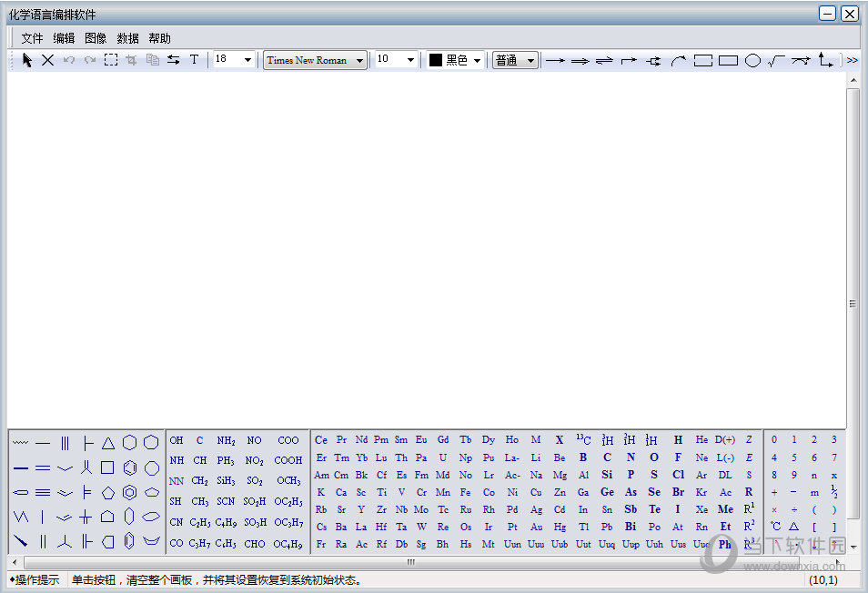Select the dashed rectangle selection tool
The width and height of the screenshot is (868, 593).
coord(110,60)
